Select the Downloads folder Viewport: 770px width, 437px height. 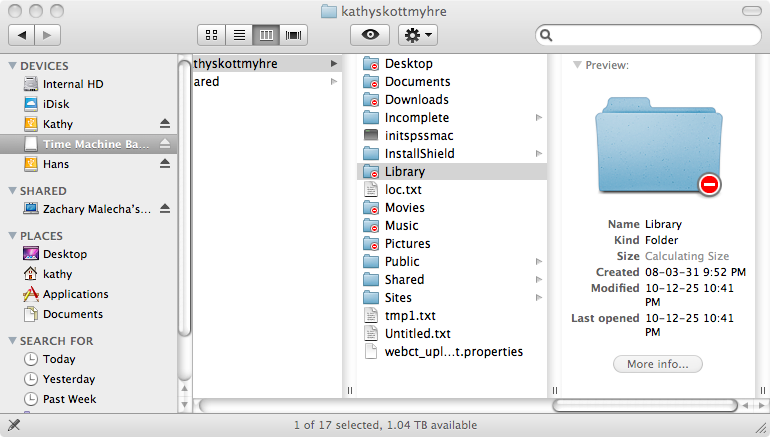452,100
